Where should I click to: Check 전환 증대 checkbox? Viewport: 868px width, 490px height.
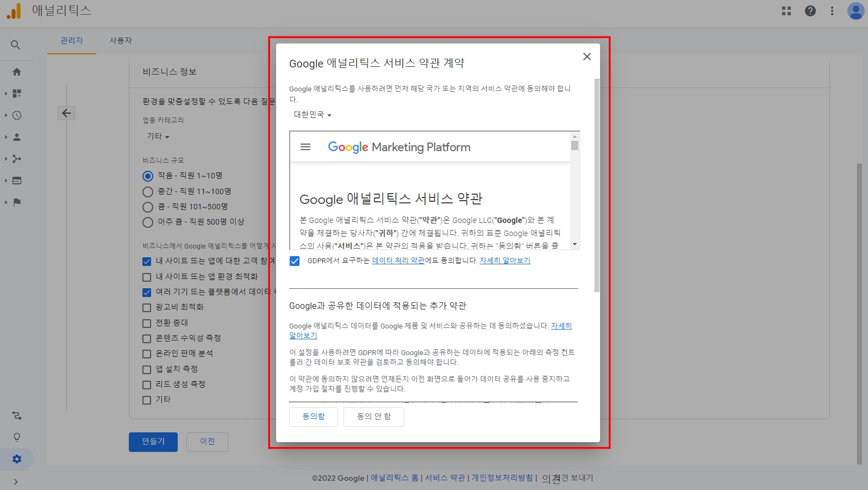147,323
